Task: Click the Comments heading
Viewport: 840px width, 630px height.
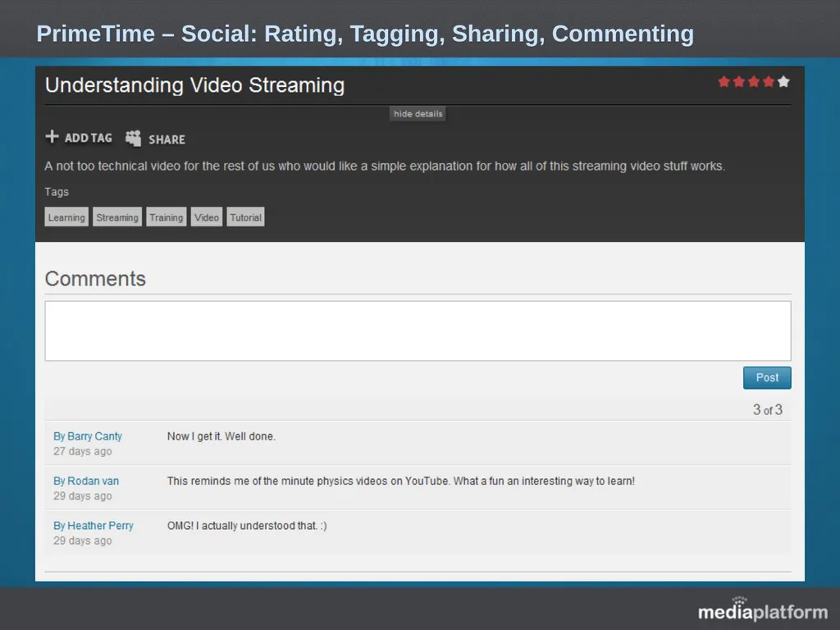Action: [x=95, y=279]
